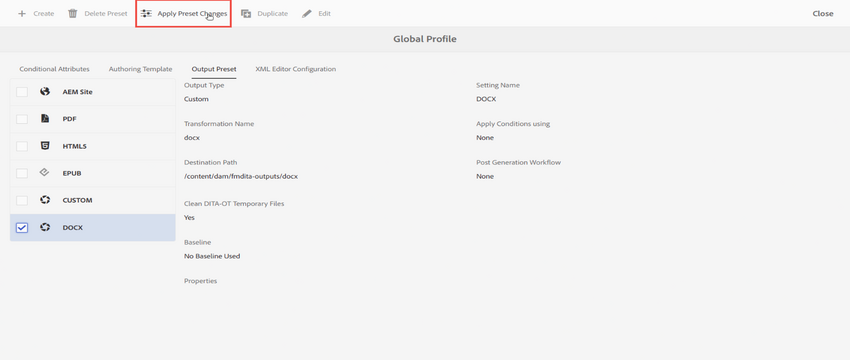Check the AEM Site checkbox

[x=22, y=92]
